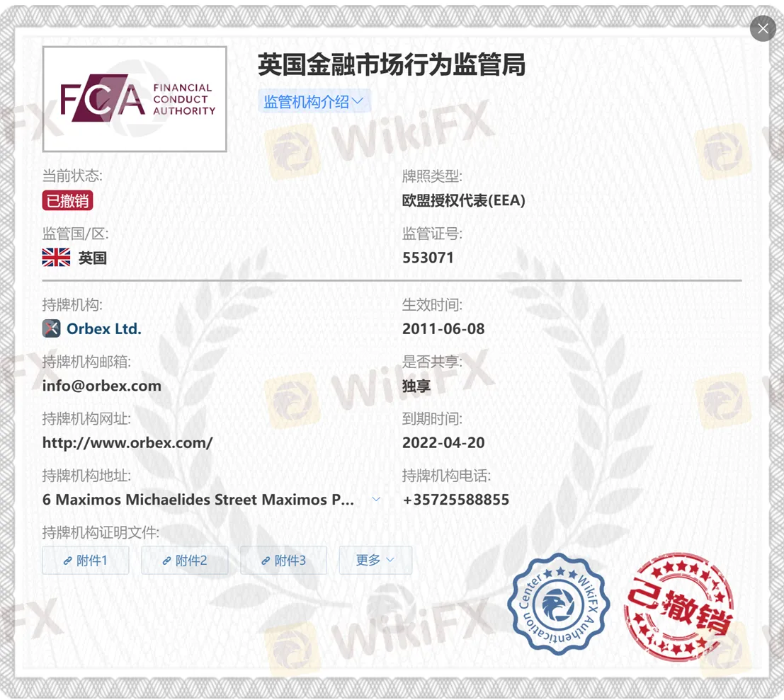Viewport: 784px width, 700px height.
Task: Open attachment 附件1
Action: 86,560
